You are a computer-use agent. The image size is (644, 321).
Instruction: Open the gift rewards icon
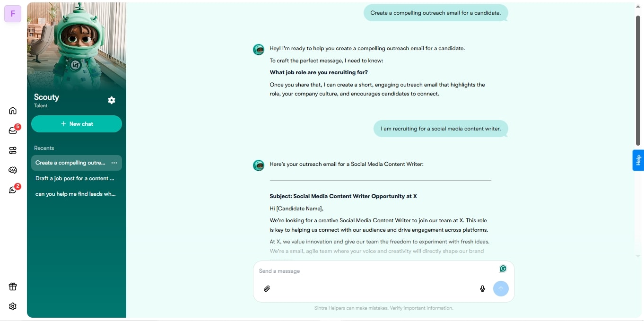(13, 286)
